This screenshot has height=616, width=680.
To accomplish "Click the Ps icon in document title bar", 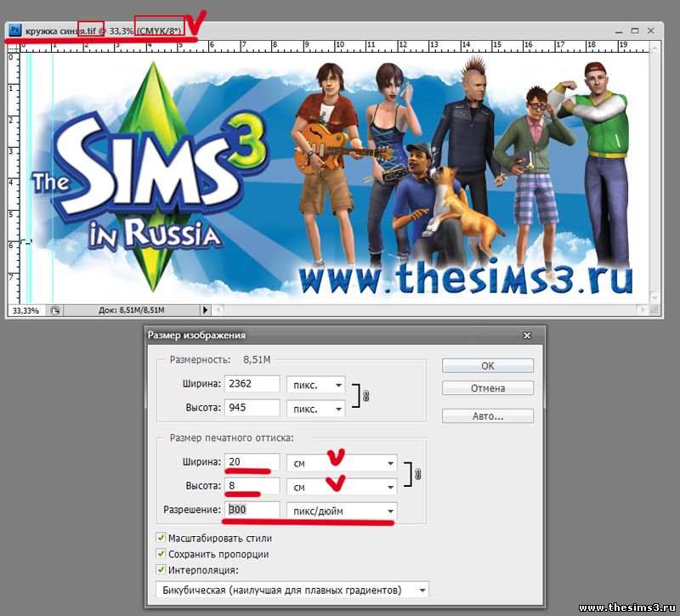I will (14, 29).
